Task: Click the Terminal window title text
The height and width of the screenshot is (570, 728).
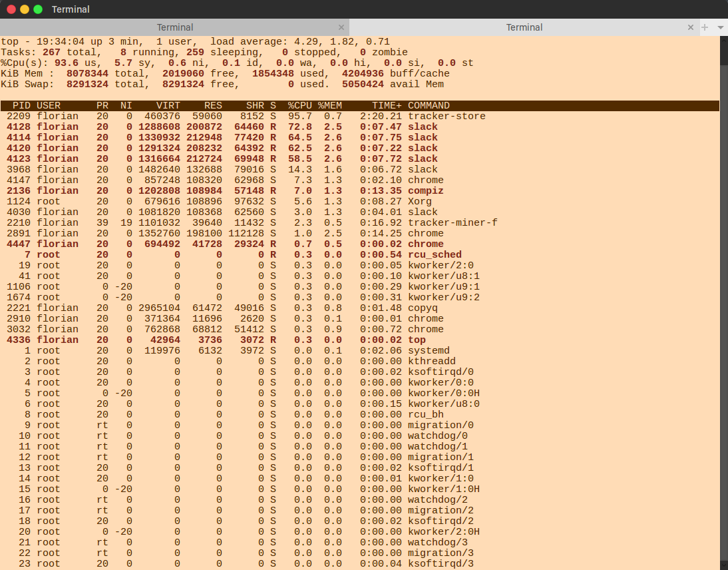Action: (x=71, y=9)
